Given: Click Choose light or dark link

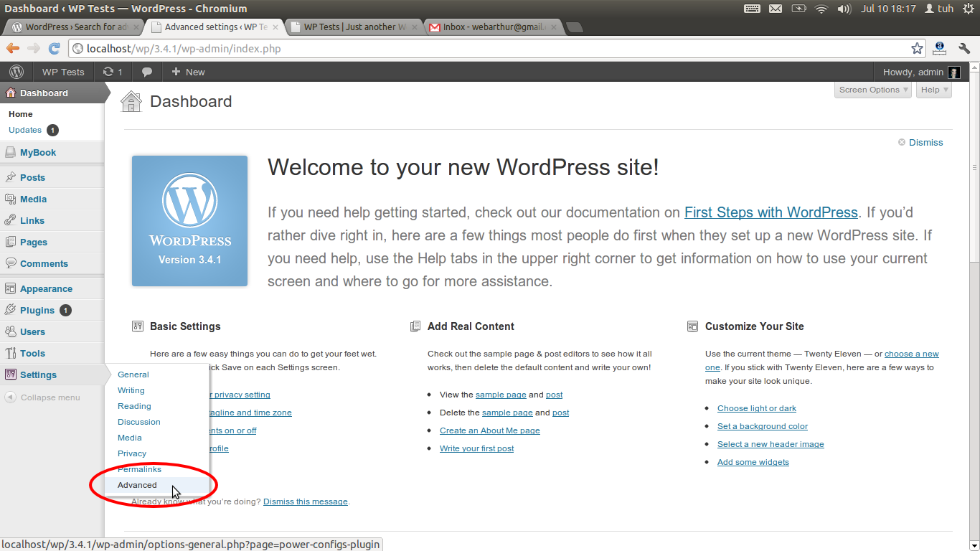Looking at the screenshot, I should pyautogui.click(x=757, y=408).
